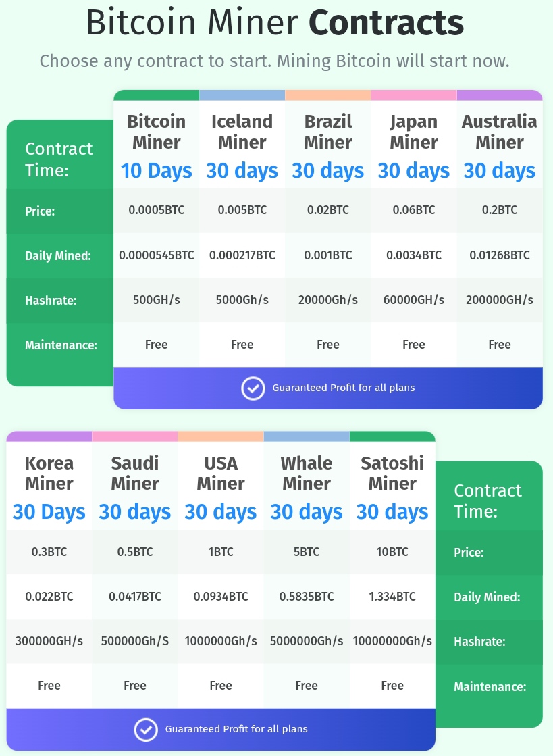Pick the Whale Miner contract
Image resolution: width=553 pixels, height=756 pixels.
point(307,486)
